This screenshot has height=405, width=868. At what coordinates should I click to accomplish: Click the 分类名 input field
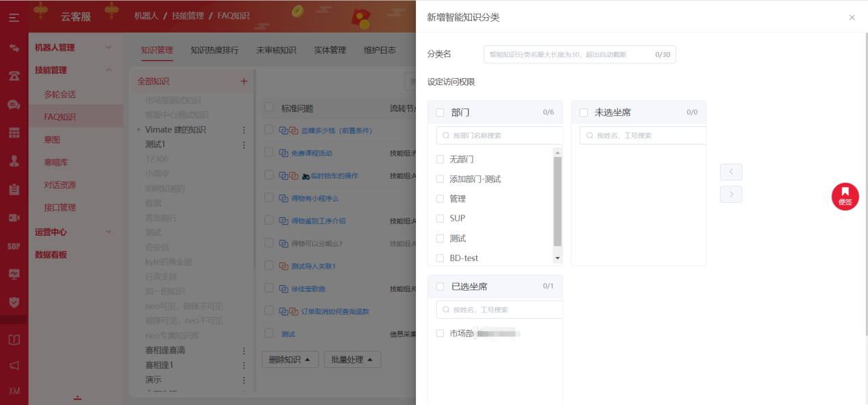pyautogui.click(x=580, y=54)
